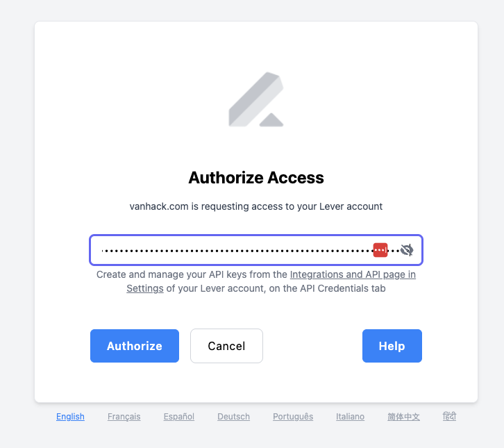This screenshot has height=448, width=504.
Task: Focus the masked API key field
Action: coord(256,250)
